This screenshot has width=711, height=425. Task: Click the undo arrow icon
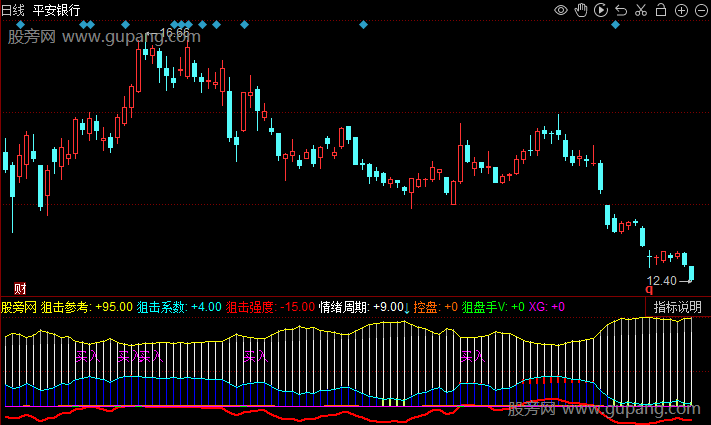coord(621,10)
